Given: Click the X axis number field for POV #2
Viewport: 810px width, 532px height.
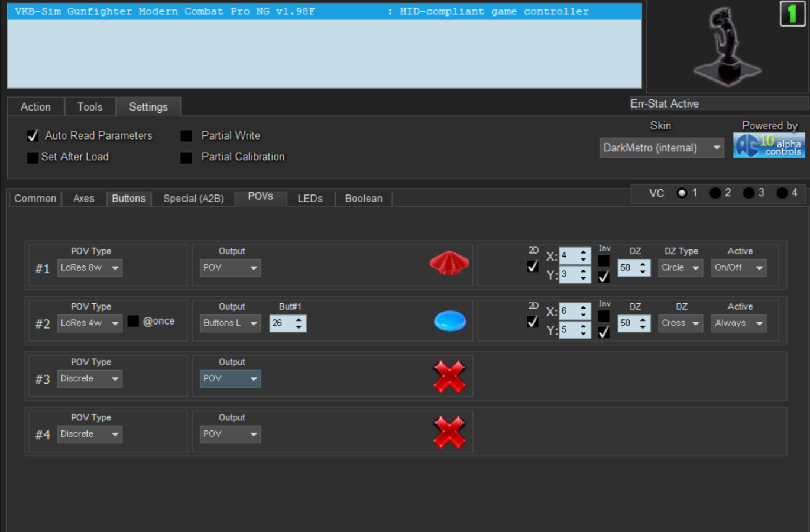Looking at the screenshot, I should [x=575, y=311].
